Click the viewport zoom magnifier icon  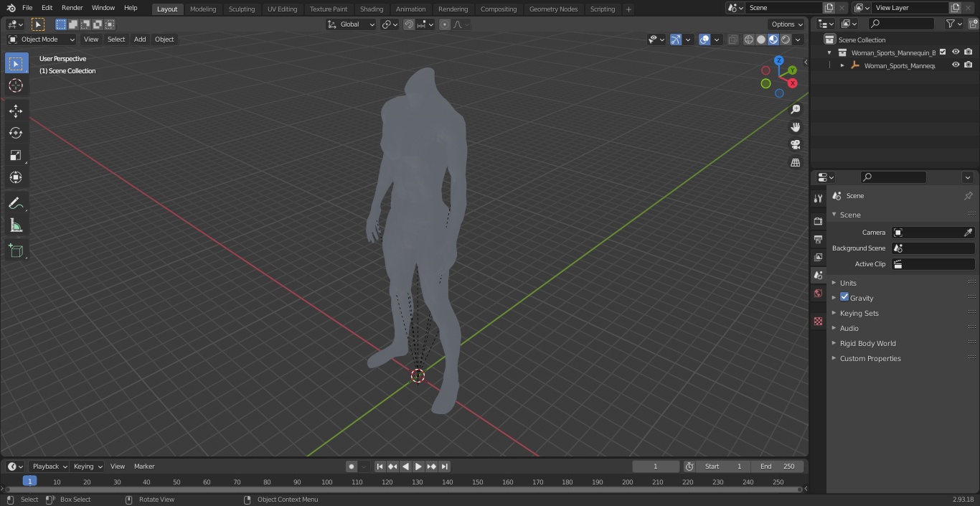pyautogui.click(x=795, y=109)
